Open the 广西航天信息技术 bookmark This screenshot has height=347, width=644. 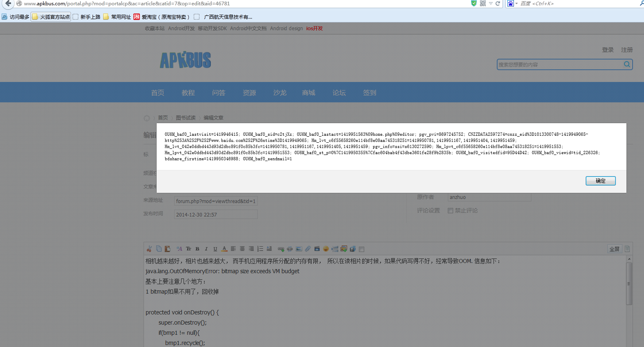click(x=223, y=17)
